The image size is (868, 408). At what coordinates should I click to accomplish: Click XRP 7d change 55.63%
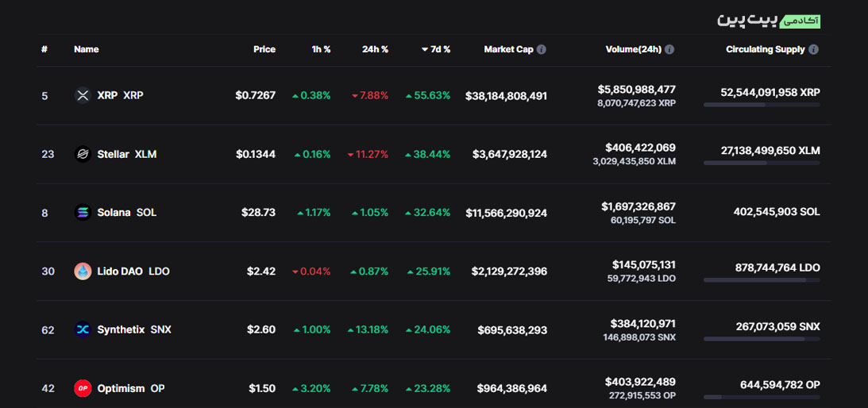428,95
